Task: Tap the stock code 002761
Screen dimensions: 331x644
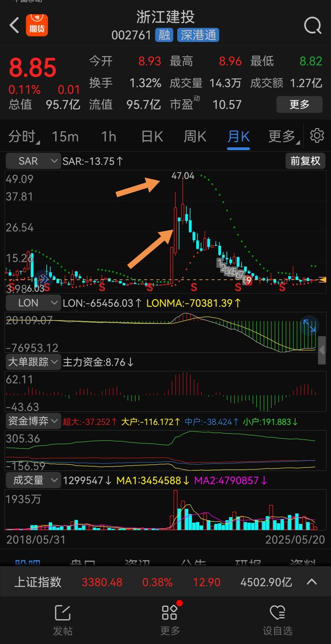Action: pos(131,35)
